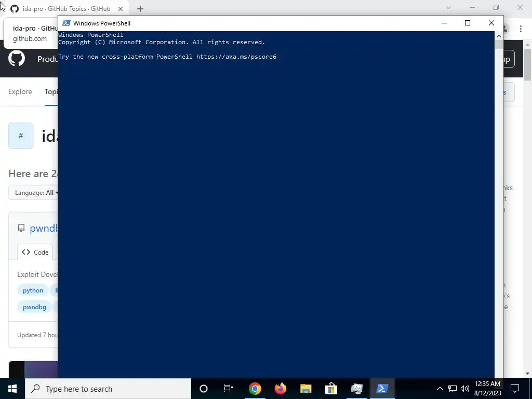532x399 pixels.
Task: Open the pwndbg repository link
Action: 44,228
